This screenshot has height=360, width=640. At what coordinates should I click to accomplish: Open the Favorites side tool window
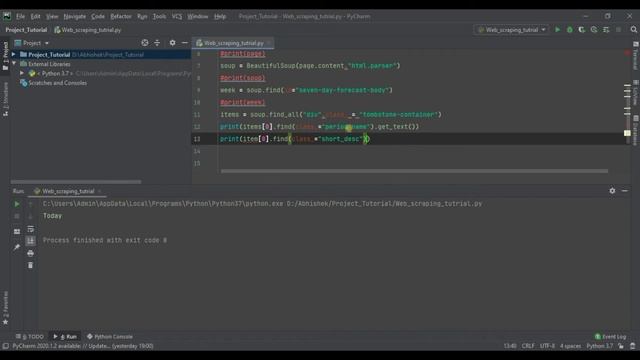[5, 308]
